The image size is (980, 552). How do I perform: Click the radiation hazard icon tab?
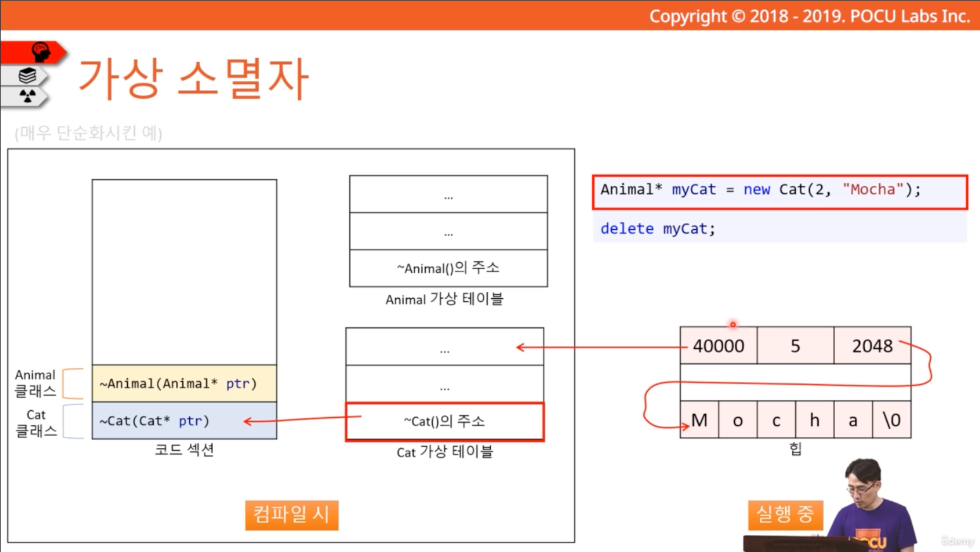25,97
